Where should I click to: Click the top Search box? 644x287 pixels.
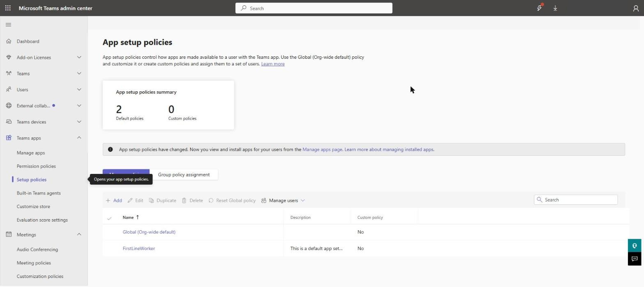point(314,8)
